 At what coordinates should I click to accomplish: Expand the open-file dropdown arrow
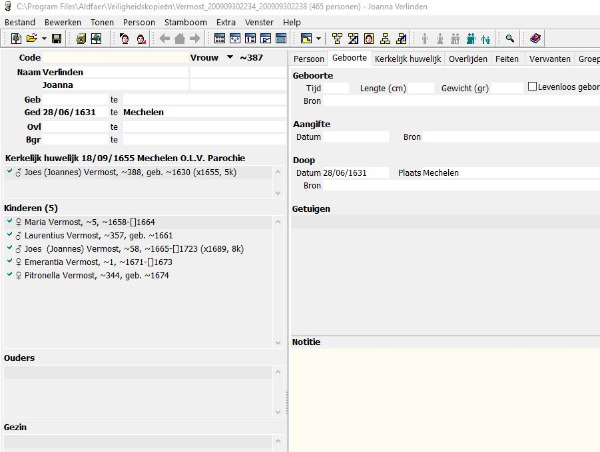point(44,38)
